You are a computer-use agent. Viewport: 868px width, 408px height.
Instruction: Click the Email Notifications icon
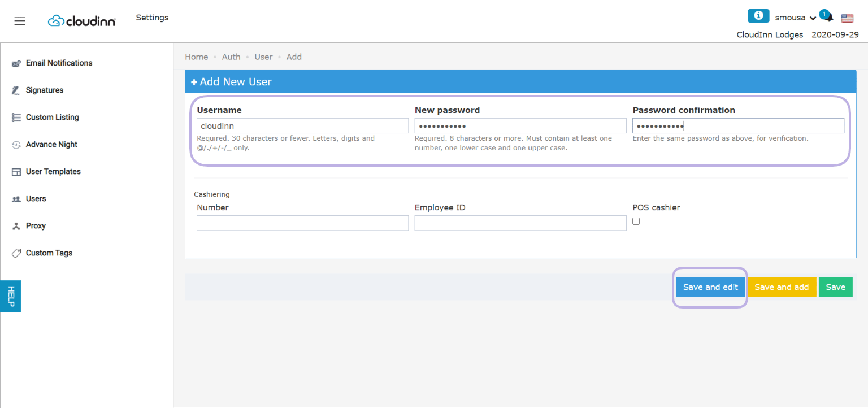point(16,63)
